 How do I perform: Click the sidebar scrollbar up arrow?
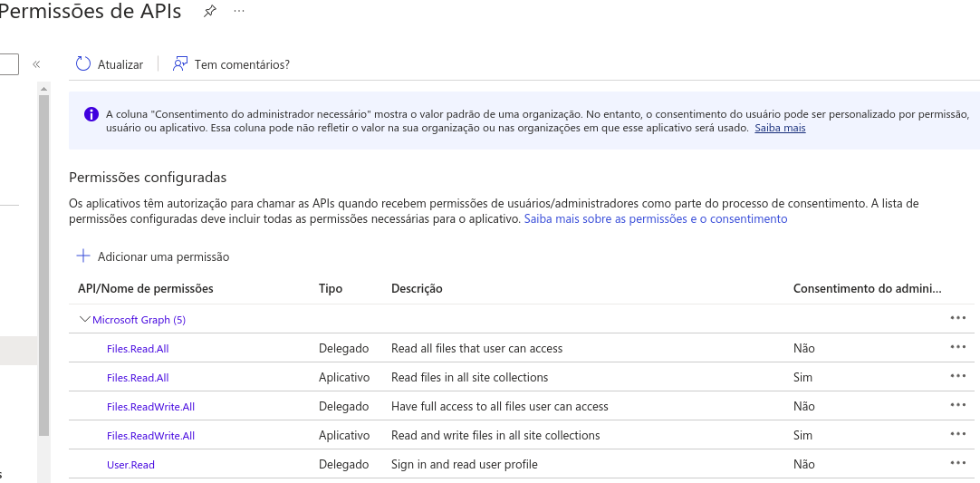coord(43,90)
